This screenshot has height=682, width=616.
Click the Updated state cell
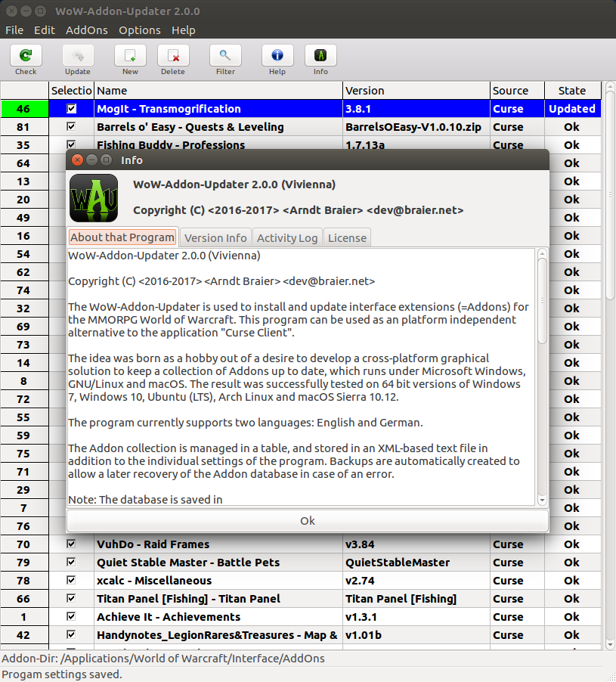click(x=572, y=109)
